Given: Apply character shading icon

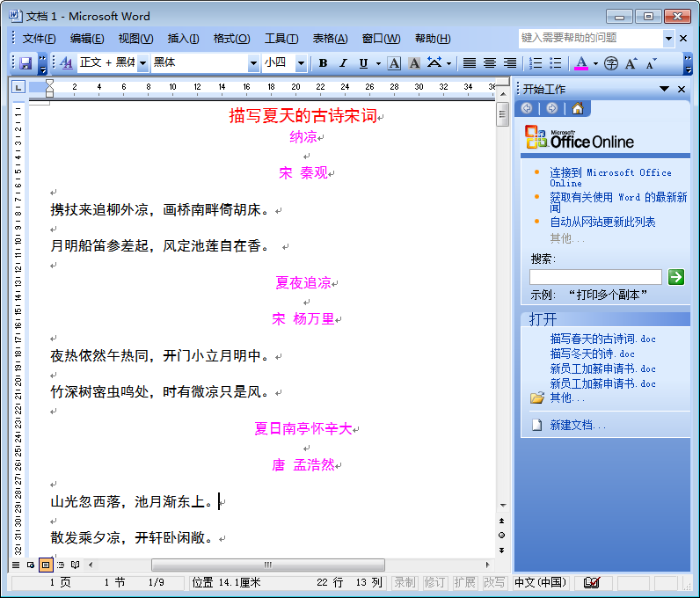Looking at the screenshot, I should (x=414, y=63).
